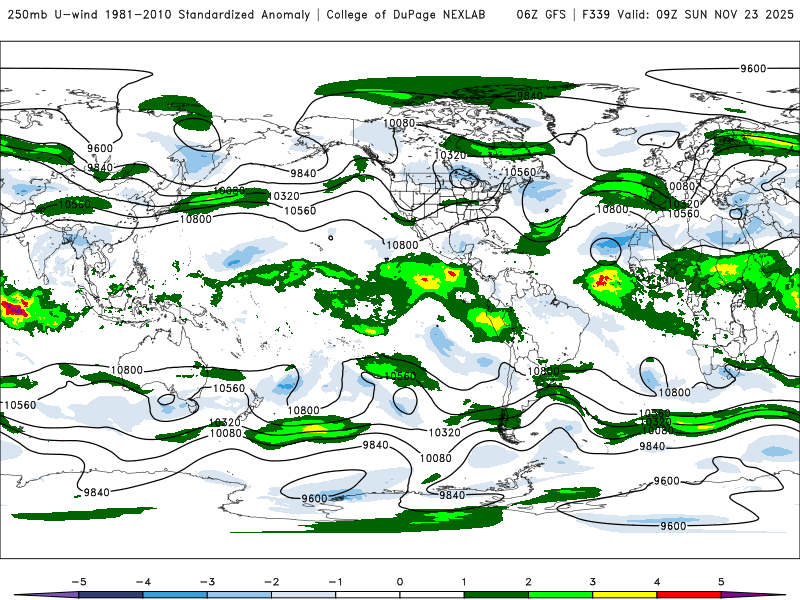Click "Valid: 09Z SUN NOV 23 2025" text
This screenshot has height=600, width=800.
coord(705,15)
